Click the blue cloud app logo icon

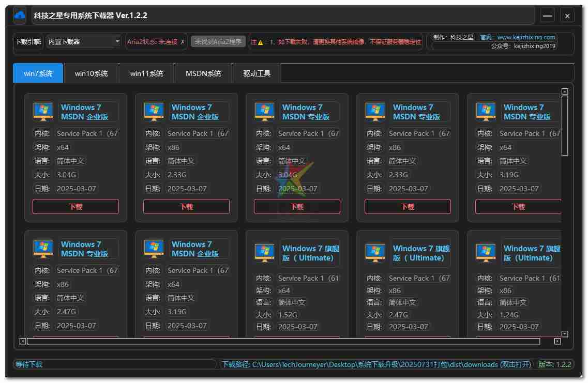(x=20, y=16)
